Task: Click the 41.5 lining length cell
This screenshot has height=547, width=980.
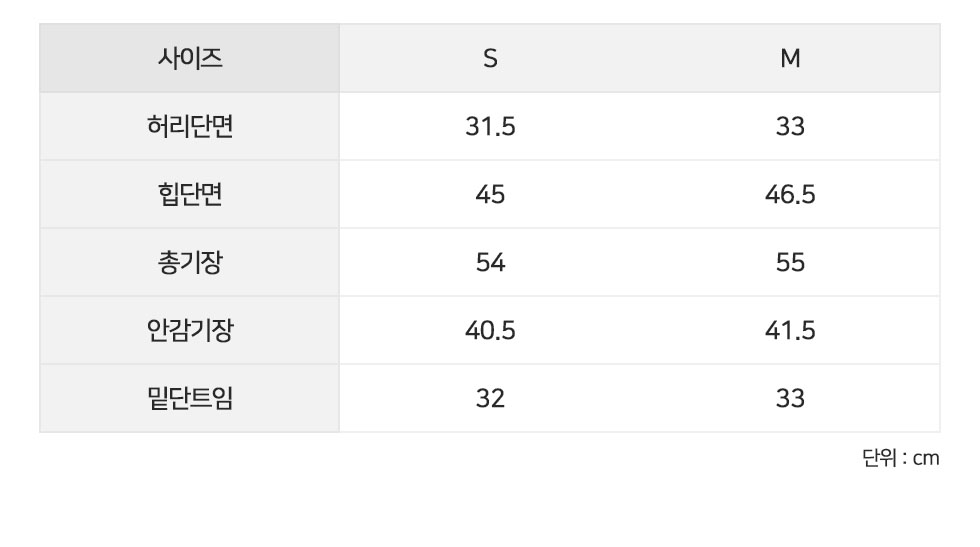Action: pyautogui.click(x=790, y=330)
